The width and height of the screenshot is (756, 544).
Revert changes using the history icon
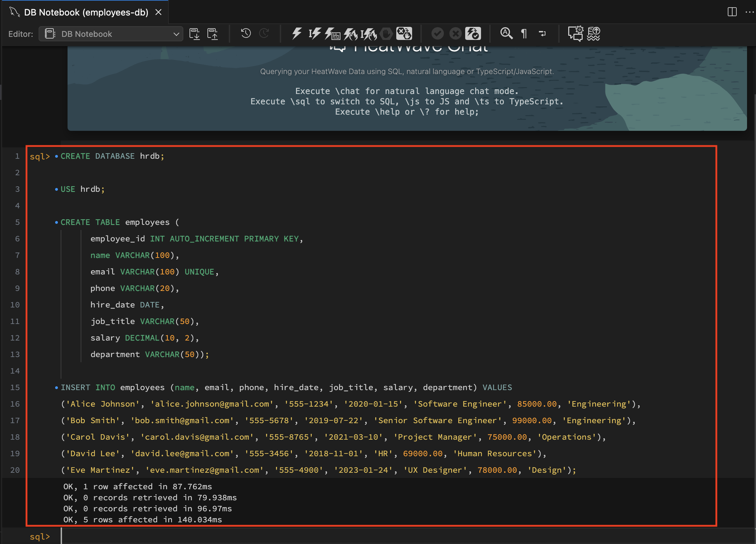(x=246, y=34)
